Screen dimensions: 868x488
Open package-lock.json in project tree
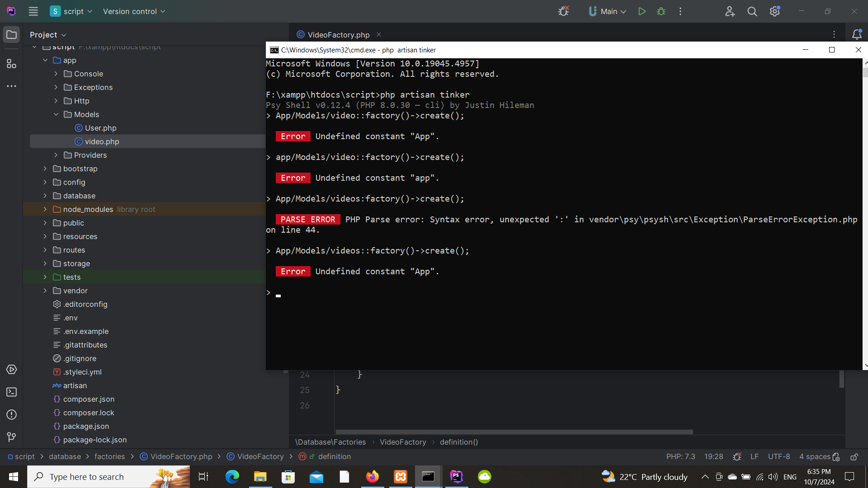[94, 440]
